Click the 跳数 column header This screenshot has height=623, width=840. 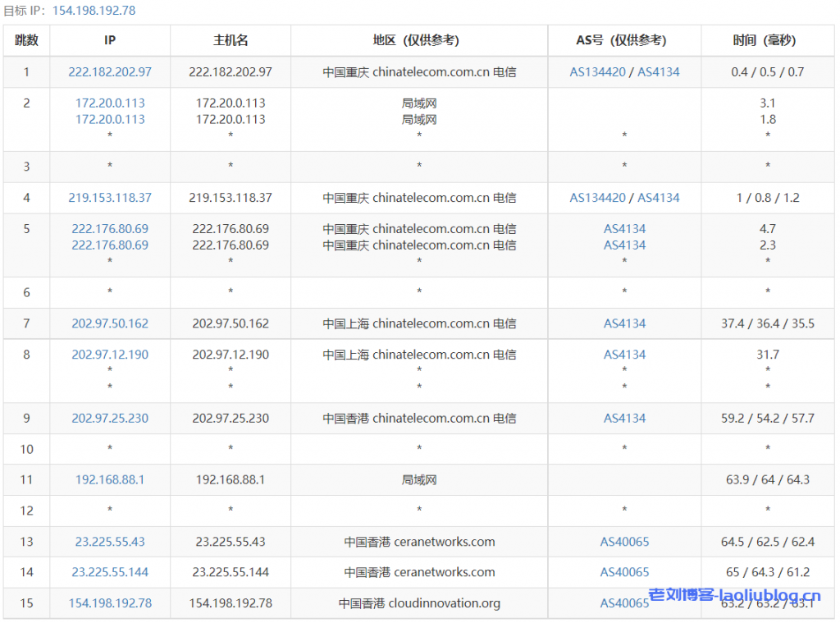[26, 40]
